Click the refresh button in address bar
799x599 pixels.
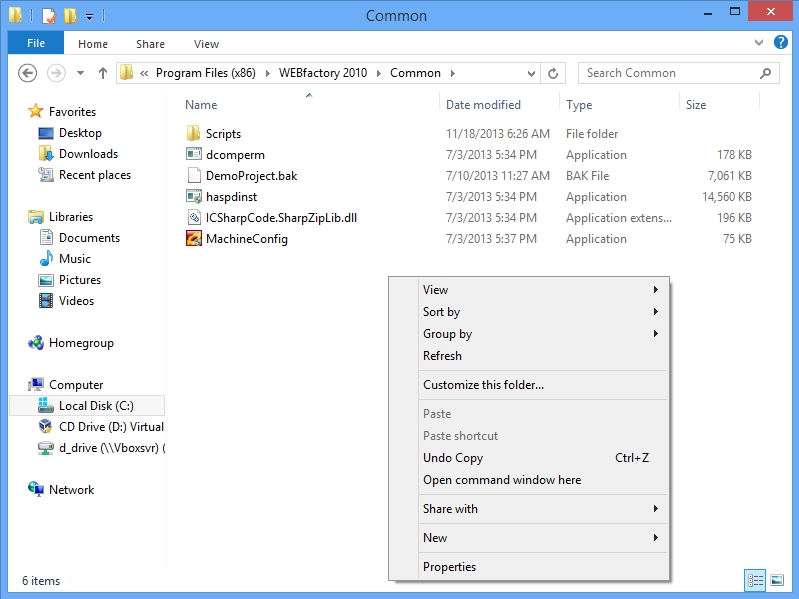tap(554, 73)
